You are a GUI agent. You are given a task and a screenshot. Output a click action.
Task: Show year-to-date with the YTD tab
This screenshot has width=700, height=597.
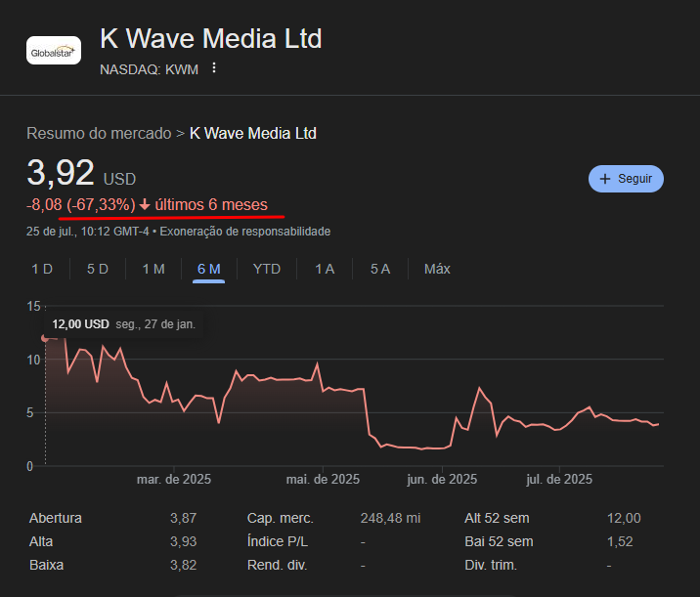(267, 269)
